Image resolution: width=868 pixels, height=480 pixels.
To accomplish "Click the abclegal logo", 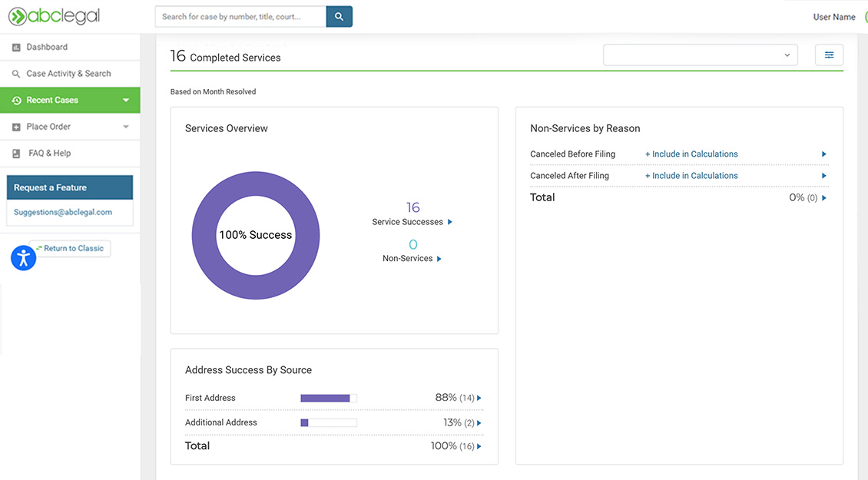I will 54,16.
